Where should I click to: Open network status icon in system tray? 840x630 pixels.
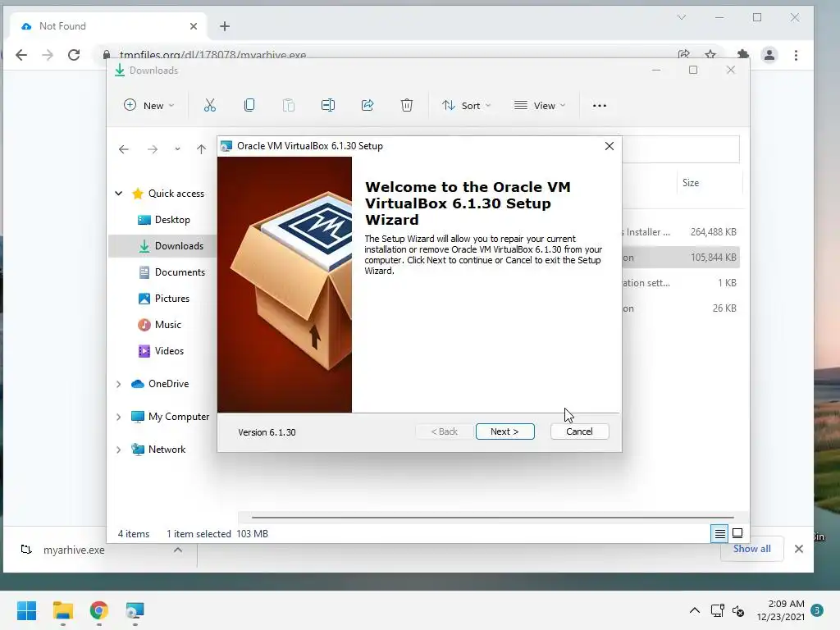[x=717, y=610]
